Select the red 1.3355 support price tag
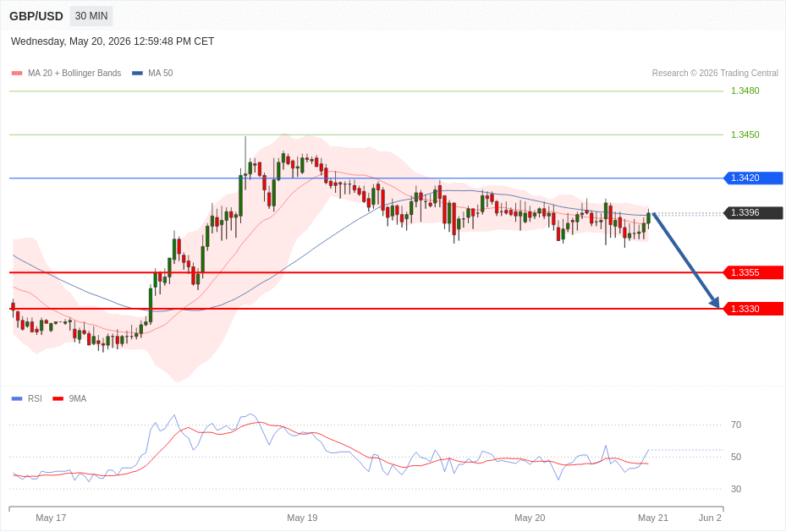Image resolution: width=786 pixels, height=532 pixels. click(x=753, y=272)
